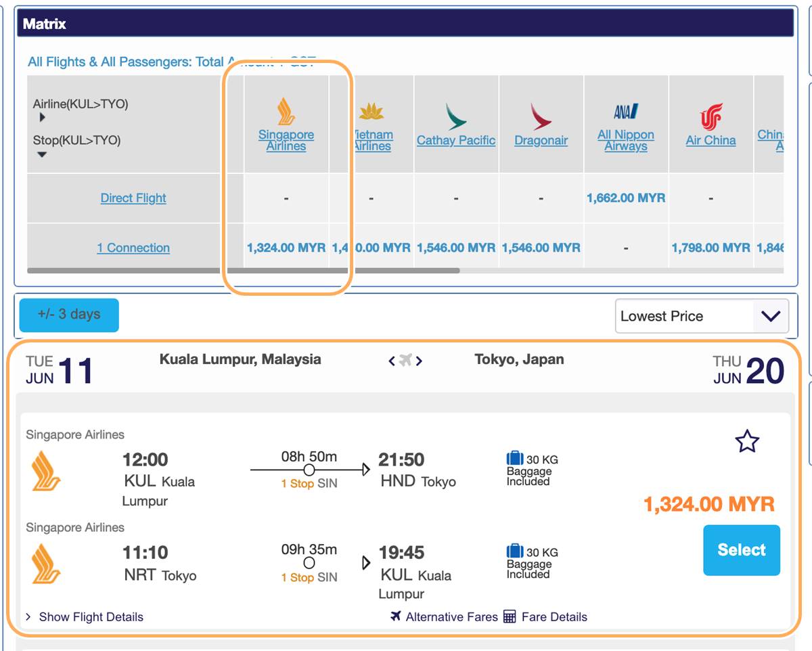Click the 08h 50m flight duration

pyautogui.click(x=309, y=456)
